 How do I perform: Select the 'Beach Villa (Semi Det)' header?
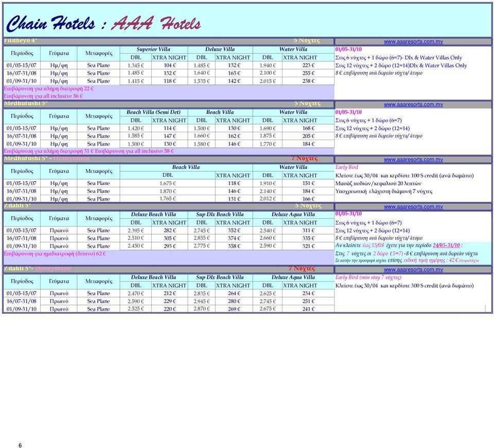(x=153, y=112)
